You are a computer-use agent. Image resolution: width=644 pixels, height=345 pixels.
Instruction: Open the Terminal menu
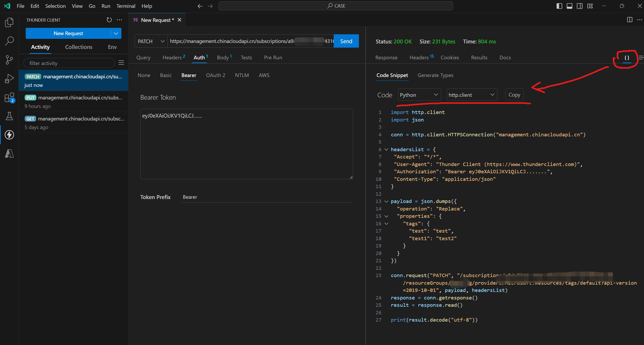[x=126, y=6]
